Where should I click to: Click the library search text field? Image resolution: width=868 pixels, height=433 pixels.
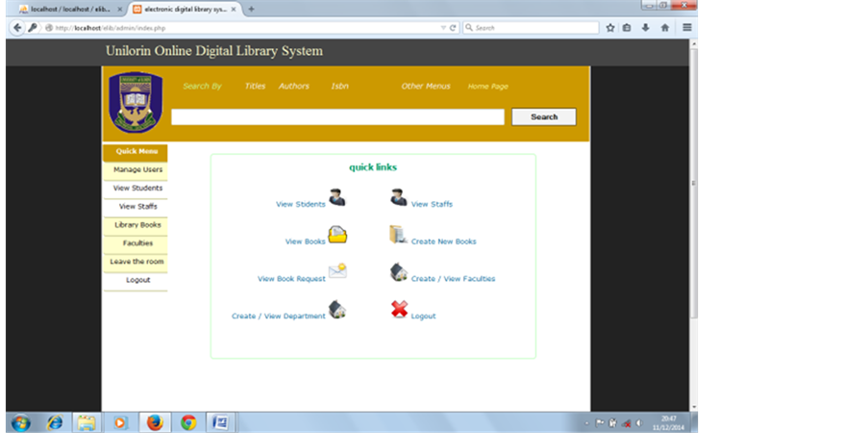pyautogui.click(x=337, y=117)
